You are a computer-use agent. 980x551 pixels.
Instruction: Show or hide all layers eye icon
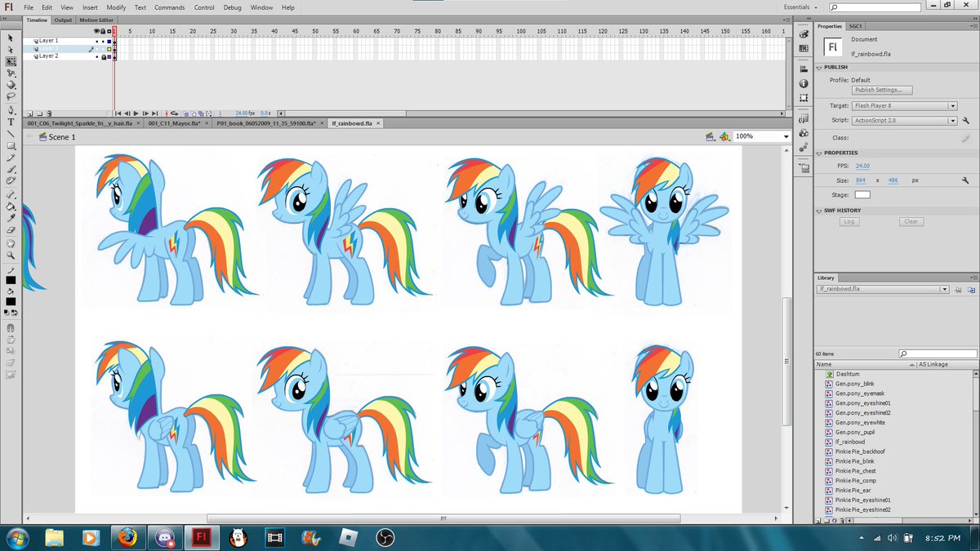pos(96,31)
